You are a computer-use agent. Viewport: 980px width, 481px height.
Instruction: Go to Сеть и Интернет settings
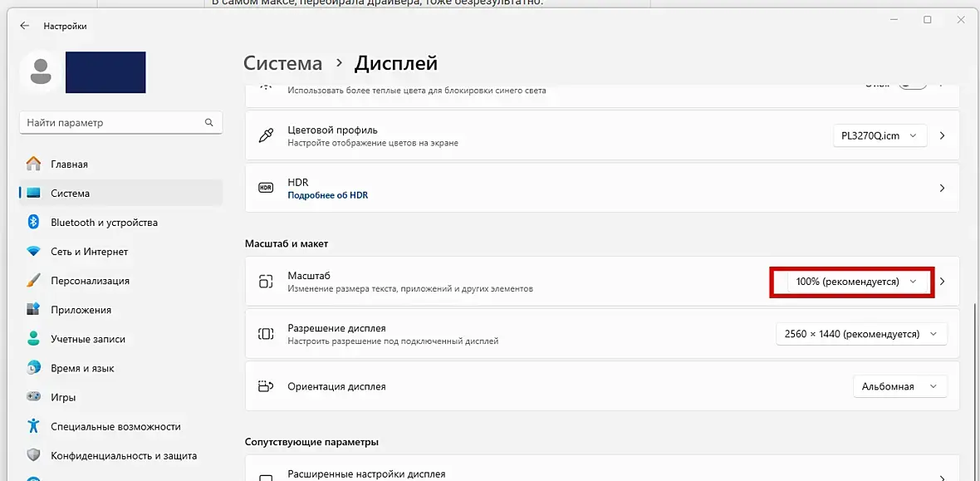click(x=89, y=252)
